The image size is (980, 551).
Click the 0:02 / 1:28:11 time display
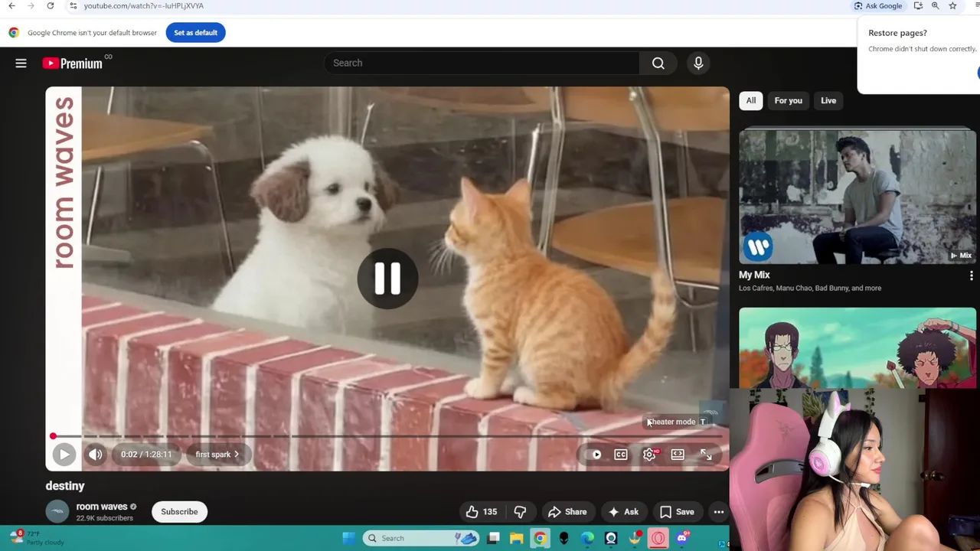click(146, 455)
